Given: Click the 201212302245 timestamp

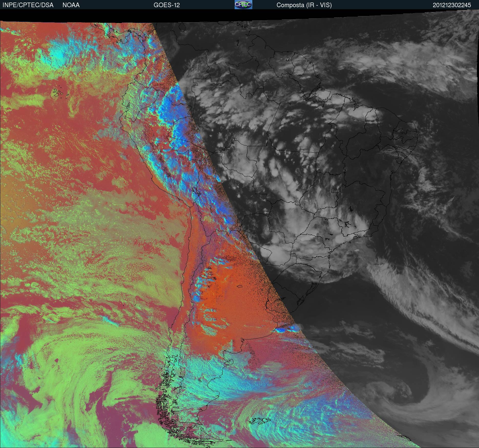Looking at the screenshot, I should [452, 5].
